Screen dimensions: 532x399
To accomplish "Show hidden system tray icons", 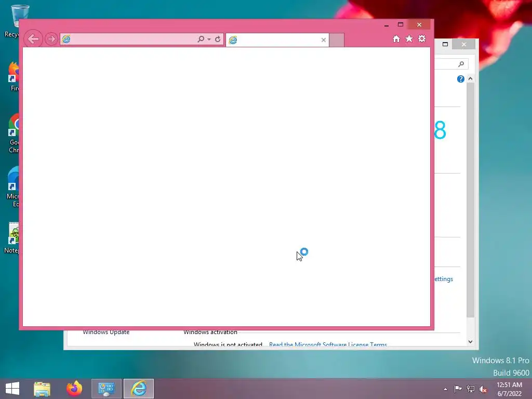I will 445,389.
